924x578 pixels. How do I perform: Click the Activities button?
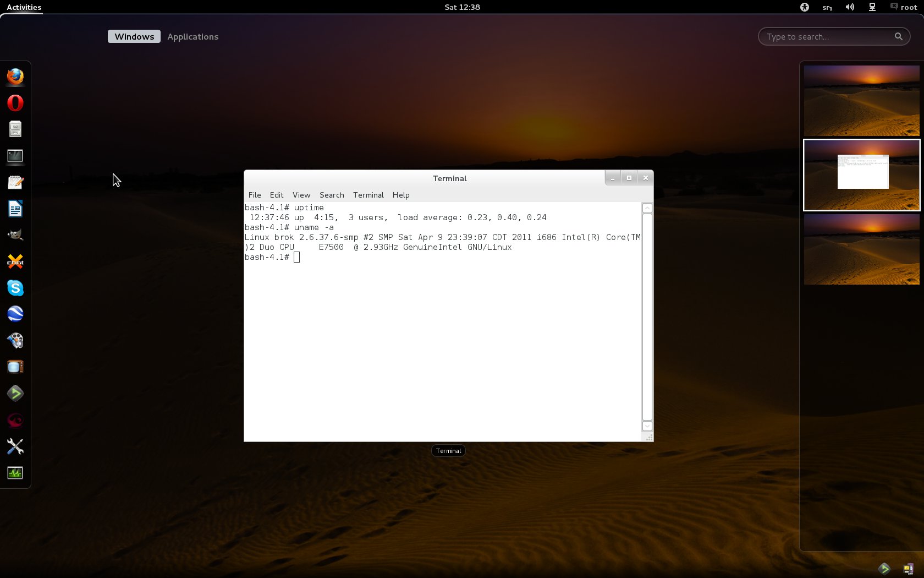pos(24,7)
